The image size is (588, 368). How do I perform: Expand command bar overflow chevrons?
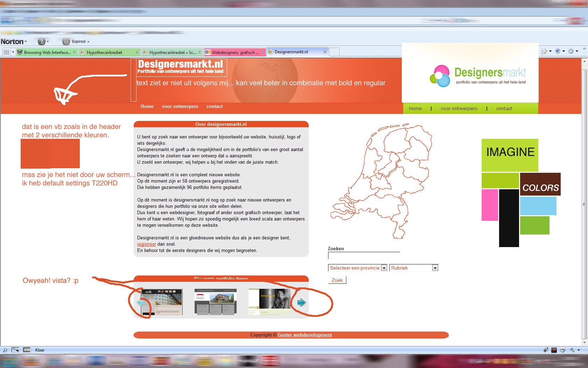pos(584,49)
